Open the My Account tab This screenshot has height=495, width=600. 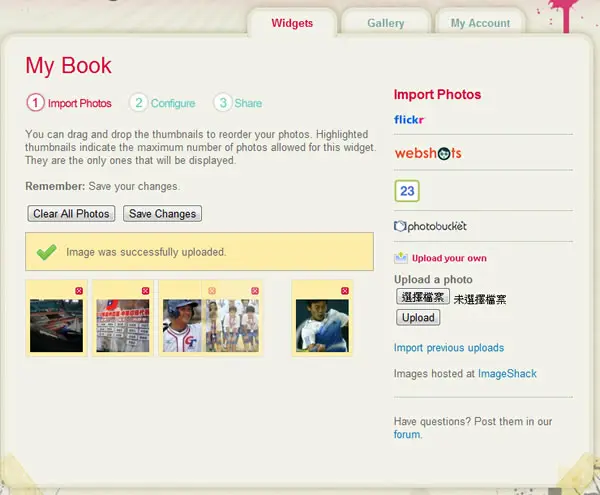[x=480, y=23]
